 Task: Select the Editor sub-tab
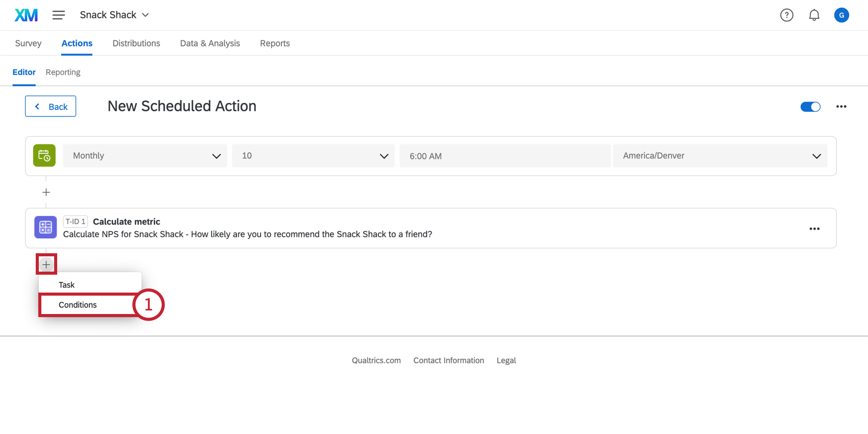point(24,72)
